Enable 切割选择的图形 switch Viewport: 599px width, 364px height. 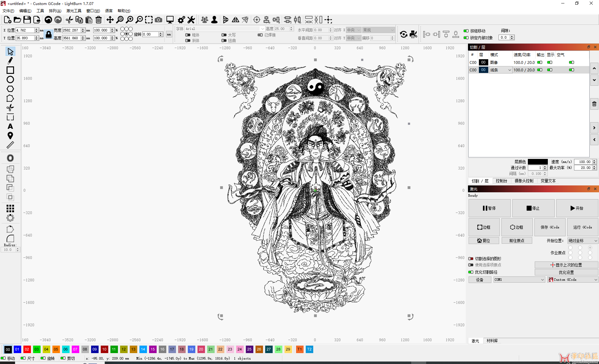coord(471,259)
